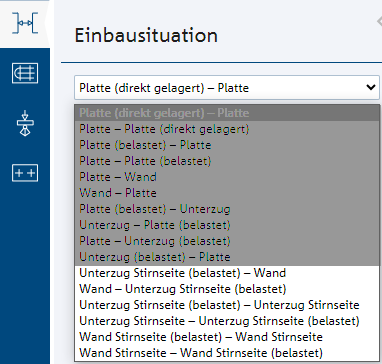
Task: Choose Unterzug – Platte (belastet)
Action: (227, 225)
